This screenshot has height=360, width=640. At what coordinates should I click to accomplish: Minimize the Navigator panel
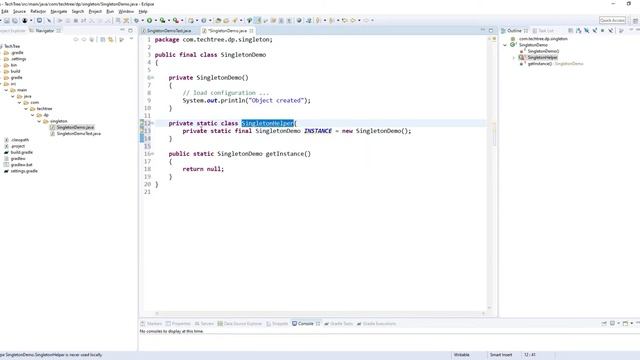coord(122,30)
